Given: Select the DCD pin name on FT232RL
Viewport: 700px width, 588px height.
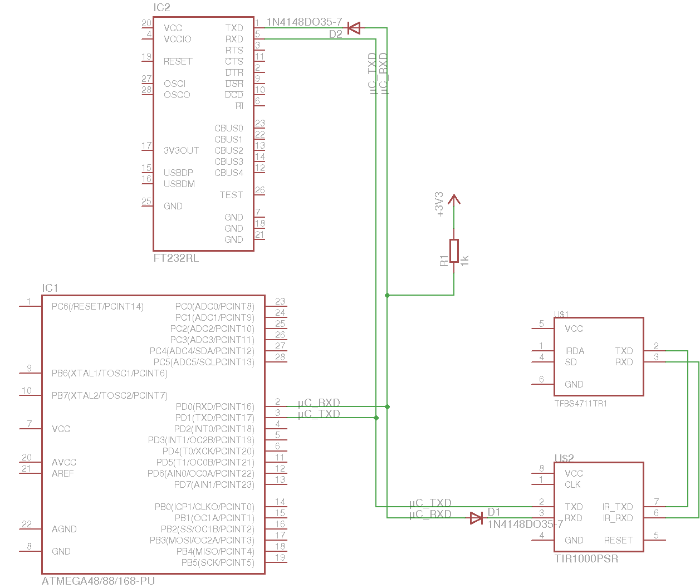Looking at the screenshot, I should pos(234,95).
